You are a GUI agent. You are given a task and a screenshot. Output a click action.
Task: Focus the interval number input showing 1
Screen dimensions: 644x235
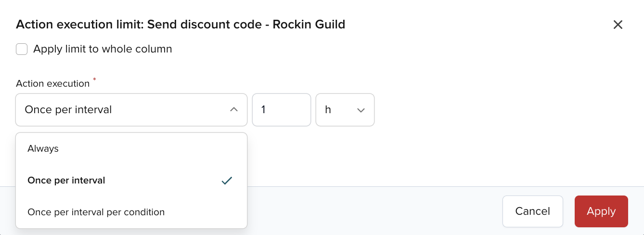tap(281, 110)
